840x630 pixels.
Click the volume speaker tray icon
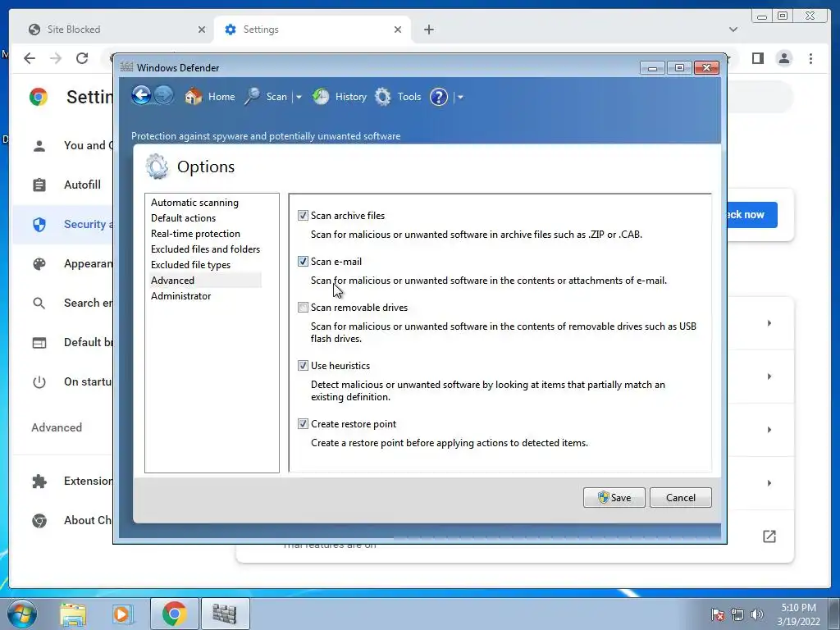tap(757, 615)
